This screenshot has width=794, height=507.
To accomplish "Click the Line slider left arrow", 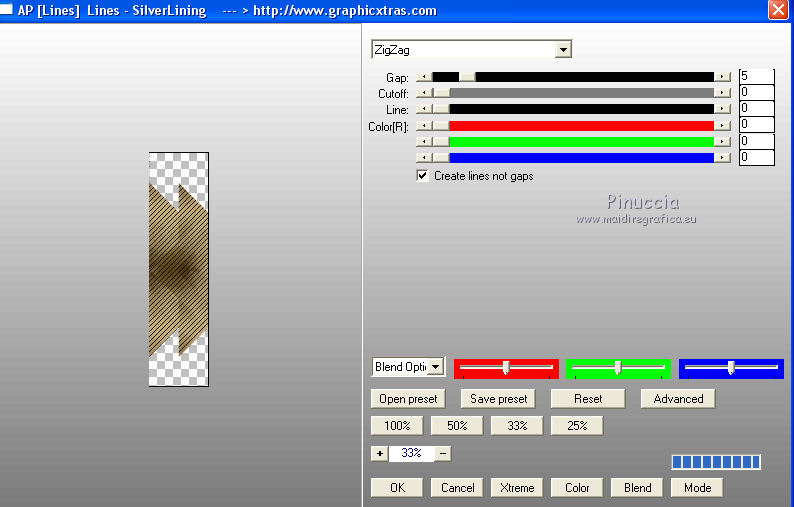I will click(424, 109).
